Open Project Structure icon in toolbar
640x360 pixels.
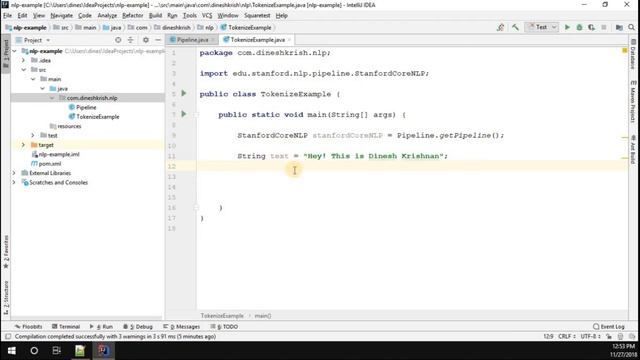[619, 27]
